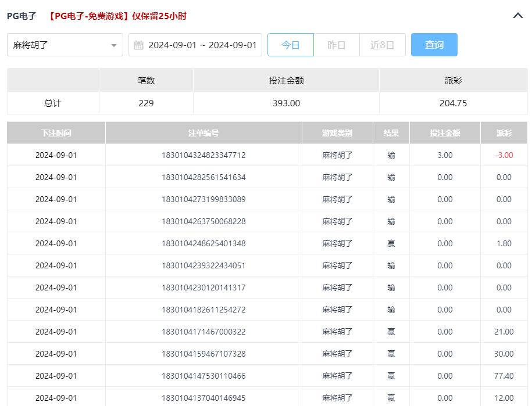532x406 pixels.
Task: Click bet number 1830104324823347712
Action: pyautogui.click(x=203, y=155)
